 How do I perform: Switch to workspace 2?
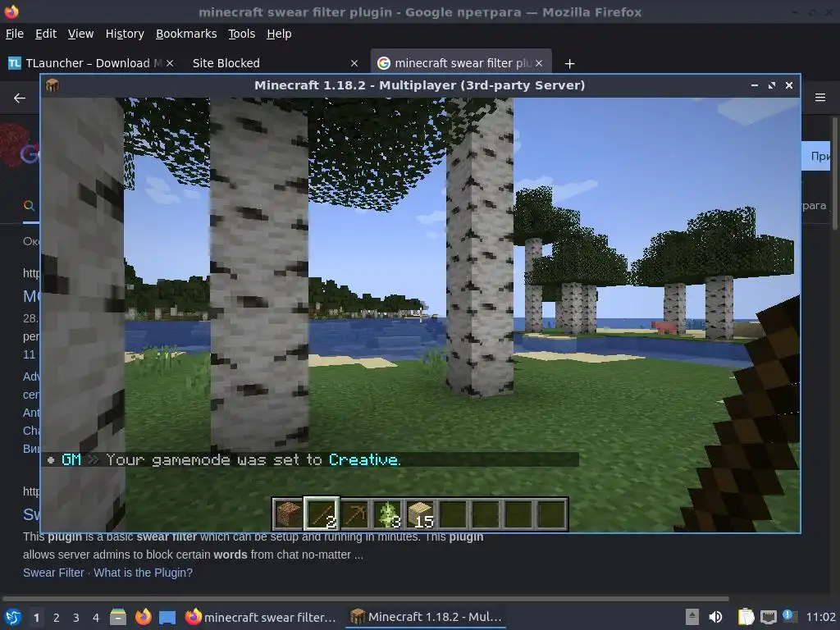pos(57,618)
